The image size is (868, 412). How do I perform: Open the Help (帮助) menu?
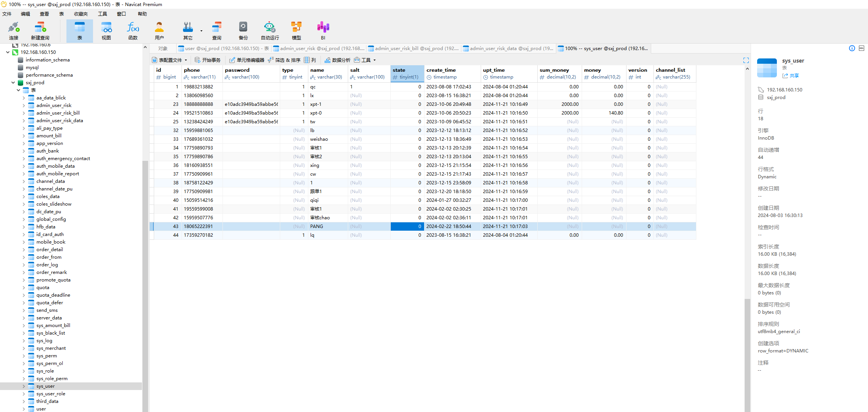point(142,14)
